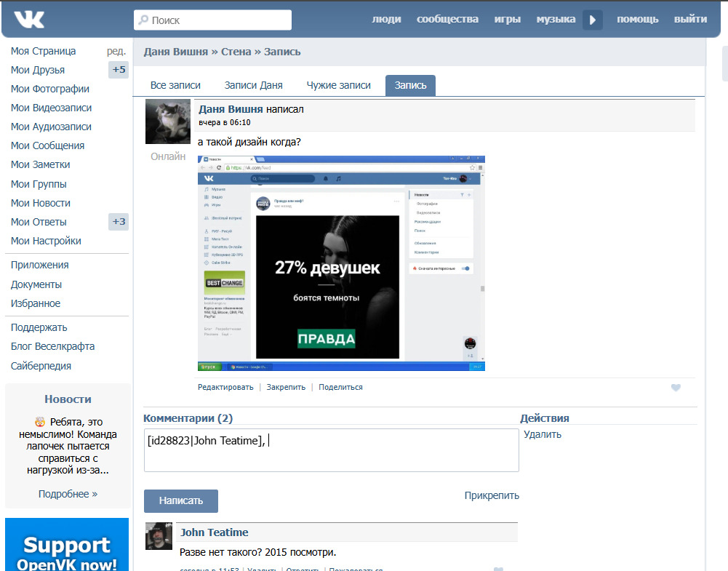Image resolution: width=728 pixels, height=571 pixels.
Task: Open the attached screenshot image
Action: tap(341, 263)
